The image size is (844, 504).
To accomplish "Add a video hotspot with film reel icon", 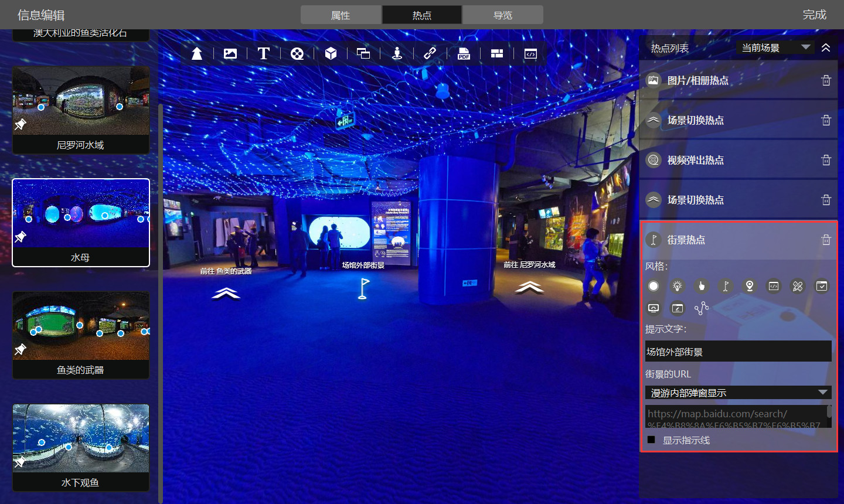I will pos(297,54).
